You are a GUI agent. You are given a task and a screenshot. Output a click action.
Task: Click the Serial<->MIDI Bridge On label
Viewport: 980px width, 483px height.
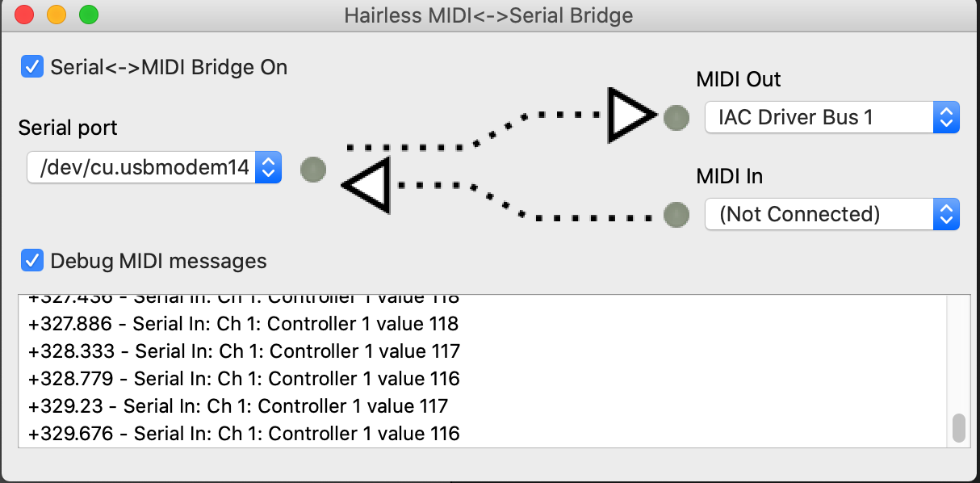(169, 67)
